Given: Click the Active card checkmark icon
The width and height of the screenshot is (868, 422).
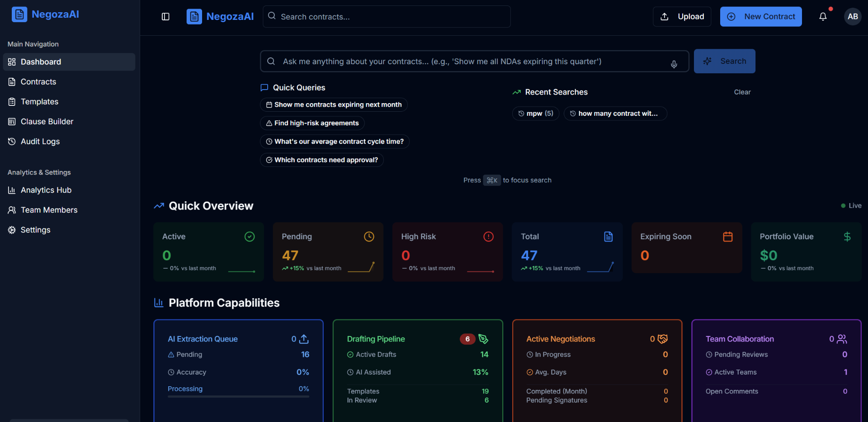Looking at the screenshot, I should pos(250,237).
